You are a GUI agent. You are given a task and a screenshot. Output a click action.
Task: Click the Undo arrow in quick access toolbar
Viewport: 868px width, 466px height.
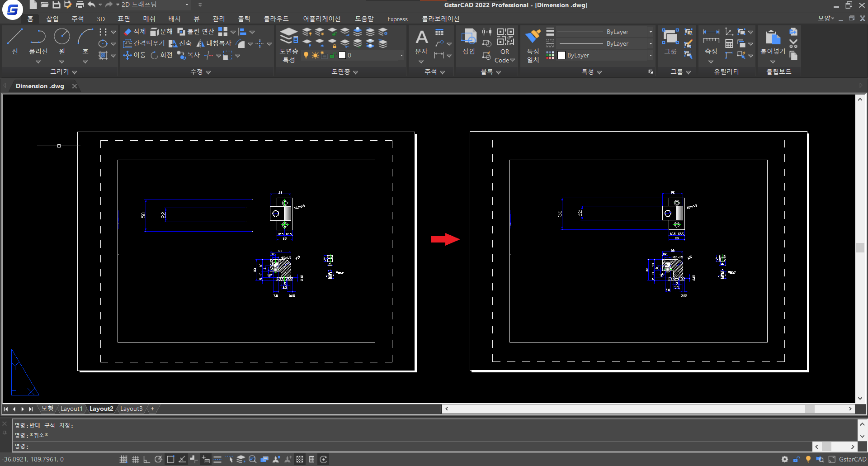pos(92,5)
